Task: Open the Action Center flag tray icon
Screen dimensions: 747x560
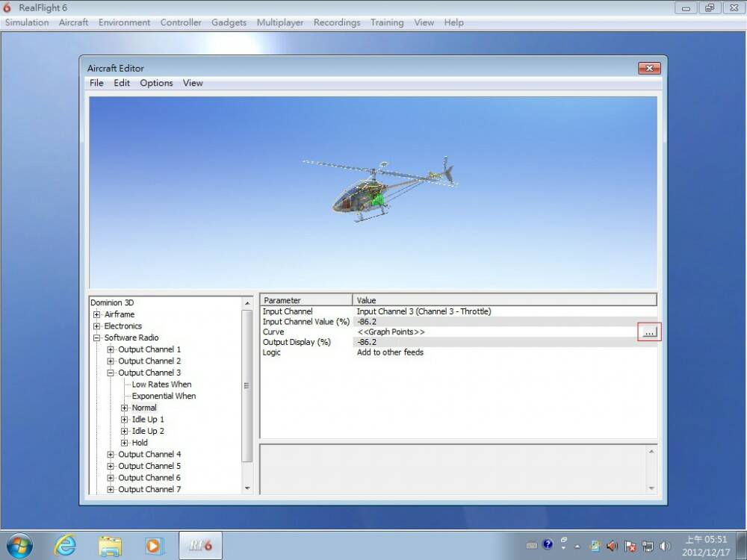Action: pos(630,547)
